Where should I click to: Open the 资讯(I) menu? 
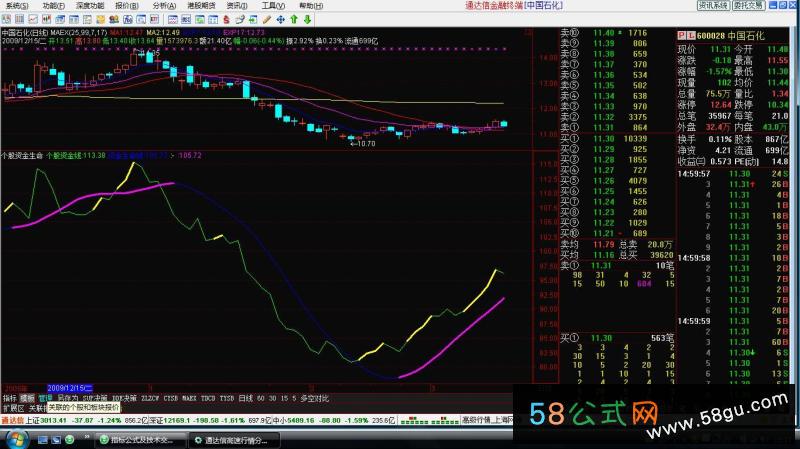pos(237,6)
